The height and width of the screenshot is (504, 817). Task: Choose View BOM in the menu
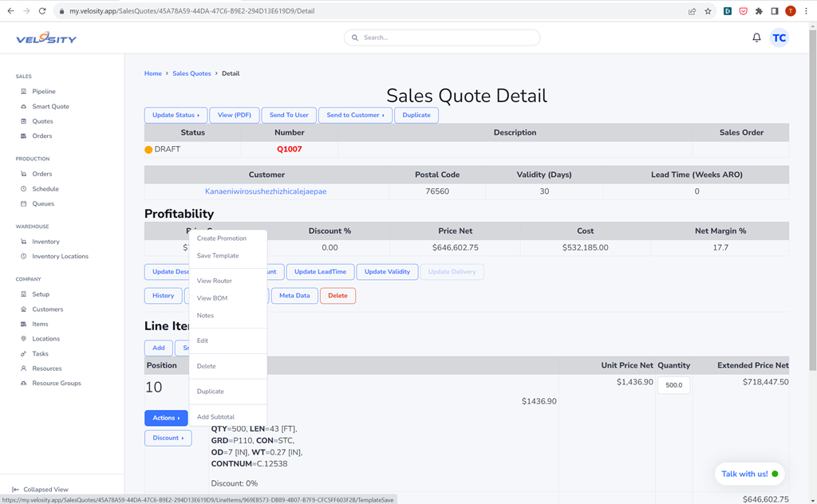click(212, 298)
